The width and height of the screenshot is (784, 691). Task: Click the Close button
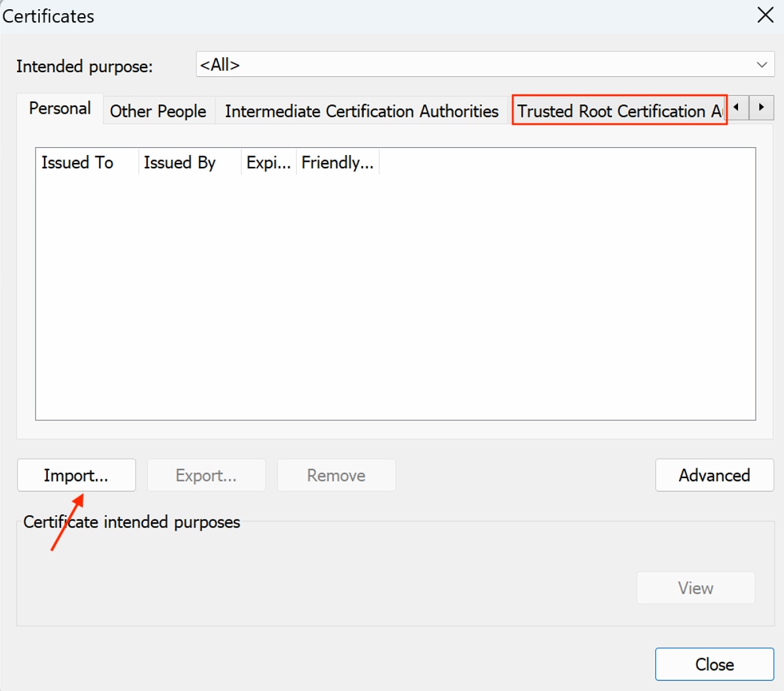coord(714,665)
